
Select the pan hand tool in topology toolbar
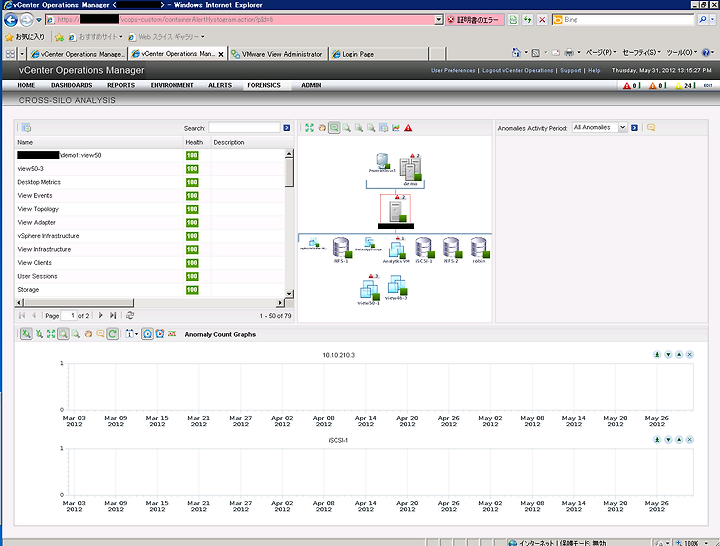(322, 128)
